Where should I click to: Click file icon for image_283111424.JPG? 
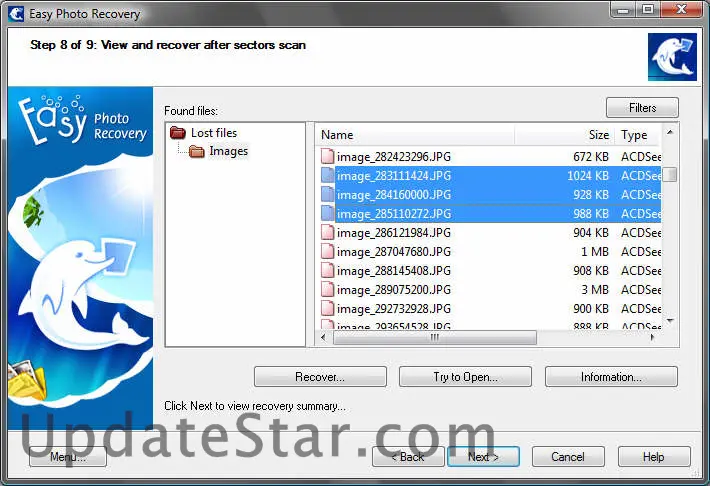point(327,175)
